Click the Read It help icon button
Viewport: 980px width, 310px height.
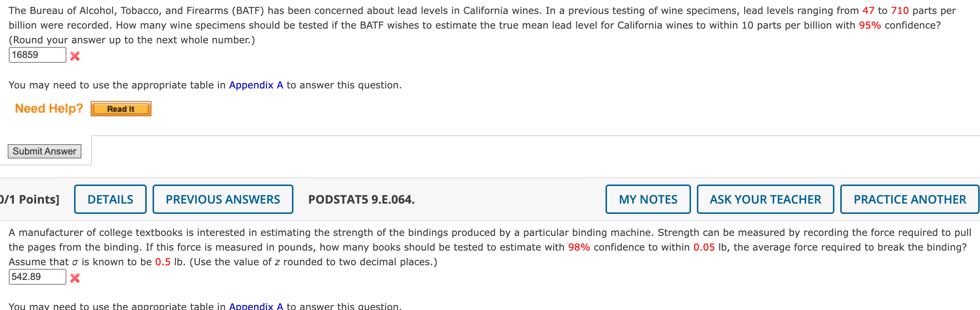coord(121,108)
